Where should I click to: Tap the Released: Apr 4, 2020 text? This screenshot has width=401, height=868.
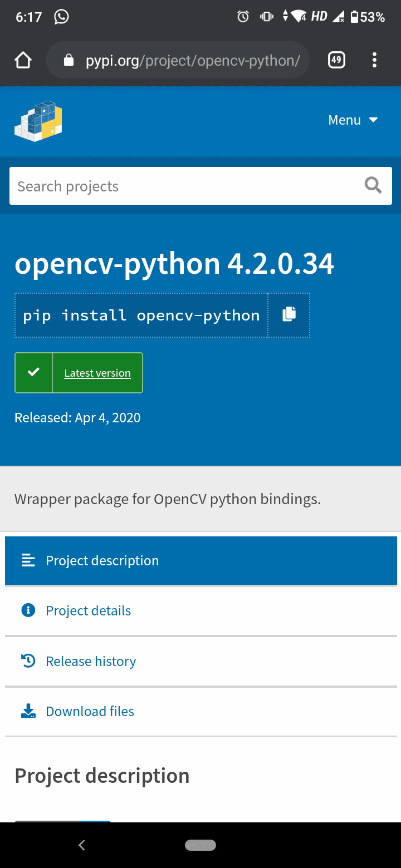pyautogui.click(x=77, y=417)
